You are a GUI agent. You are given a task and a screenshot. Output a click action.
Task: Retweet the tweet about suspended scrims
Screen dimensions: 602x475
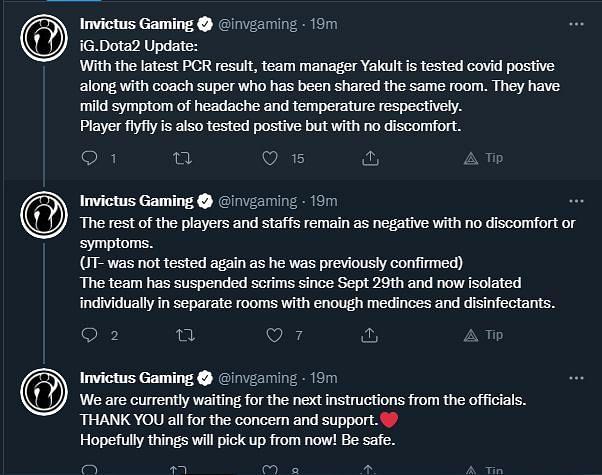(x=180, y=336)
